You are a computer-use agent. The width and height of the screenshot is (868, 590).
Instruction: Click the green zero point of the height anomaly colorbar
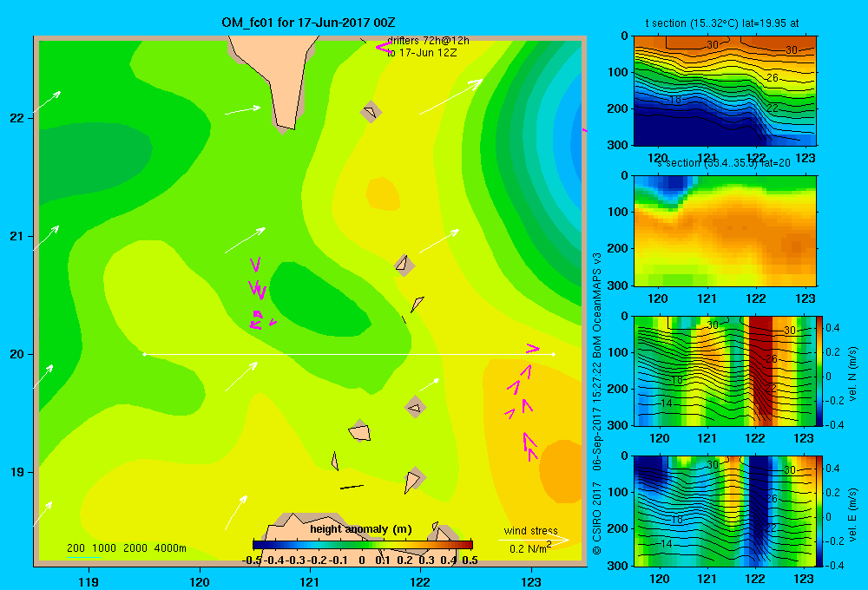coord(363,545)
